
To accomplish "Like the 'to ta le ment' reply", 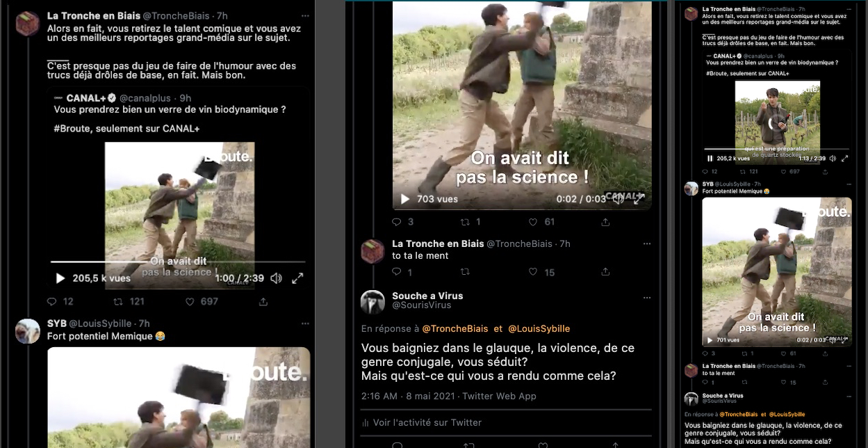I will pos(533,272).
